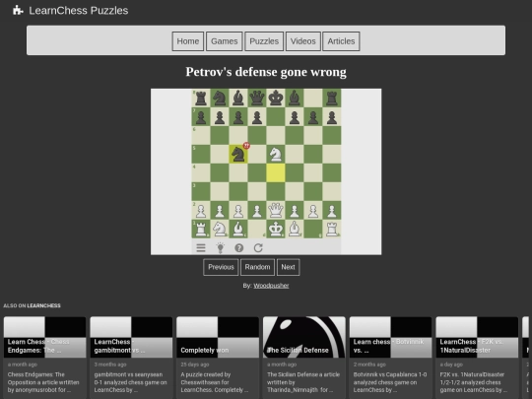Viewport: 532px width, 399px height.
Task: Click the lightbulb hint icon
Action: coord(221,248)
